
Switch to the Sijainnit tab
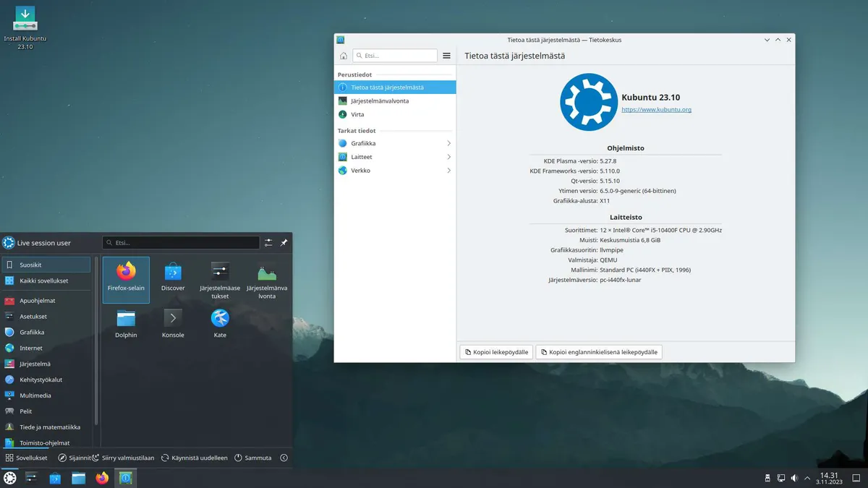[75, 458]
